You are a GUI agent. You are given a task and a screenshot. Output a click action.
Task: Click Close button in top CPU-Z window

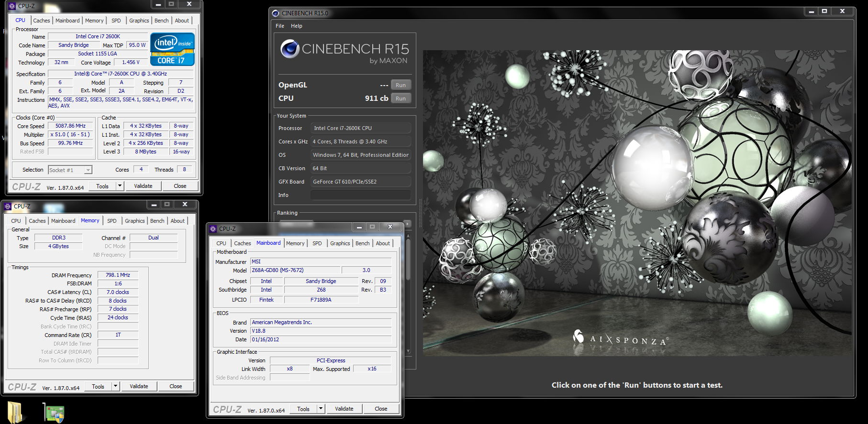[180, 186]
